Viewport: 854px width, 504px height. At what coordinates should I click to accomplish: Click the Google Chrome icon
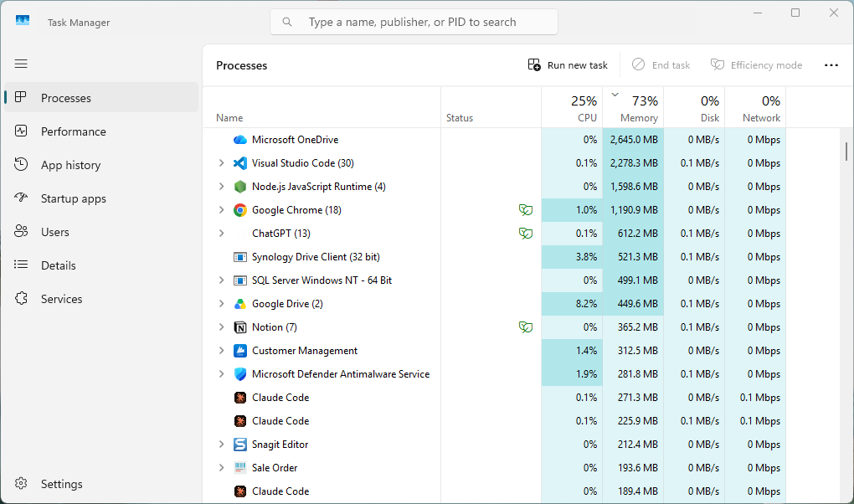(240, 210)
